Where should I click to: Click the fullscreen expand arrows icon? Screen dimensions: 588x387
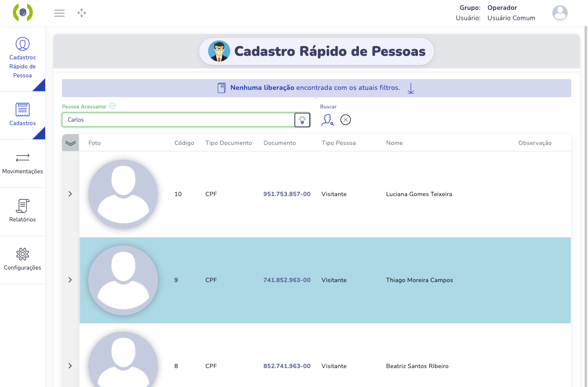(82, 13)
